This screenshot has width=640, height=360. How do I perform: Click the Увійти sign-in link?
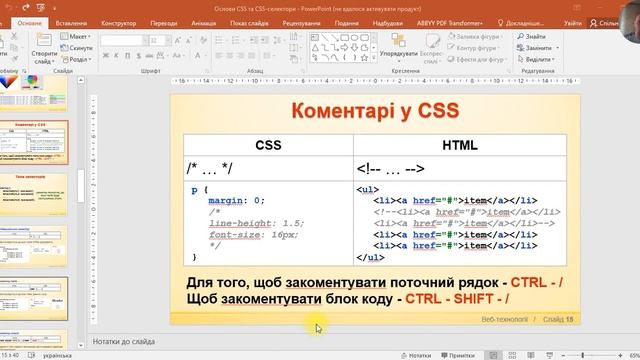[x=573, y=23]
